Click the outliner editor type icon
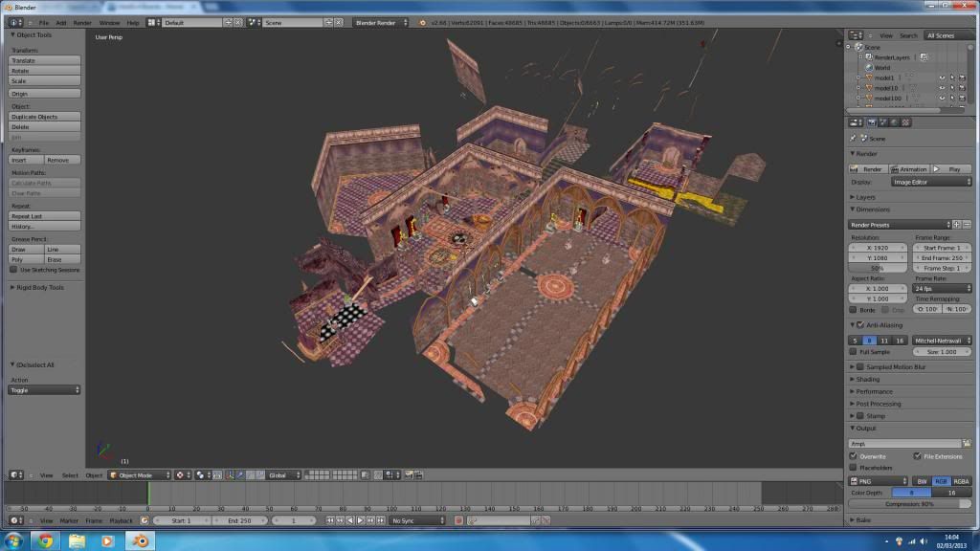The width and height of the screenshot is (980, 551). (x=857, y=35)
